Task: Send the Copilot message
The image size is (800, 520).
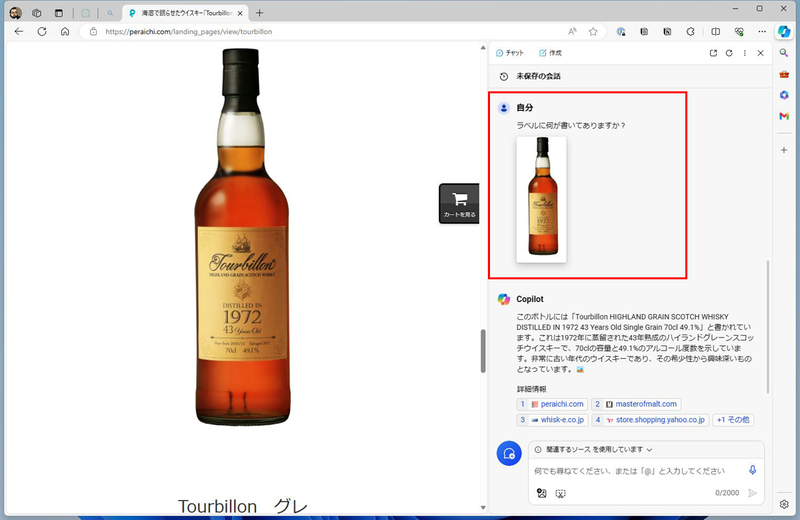Action: (x=752, y=493)
